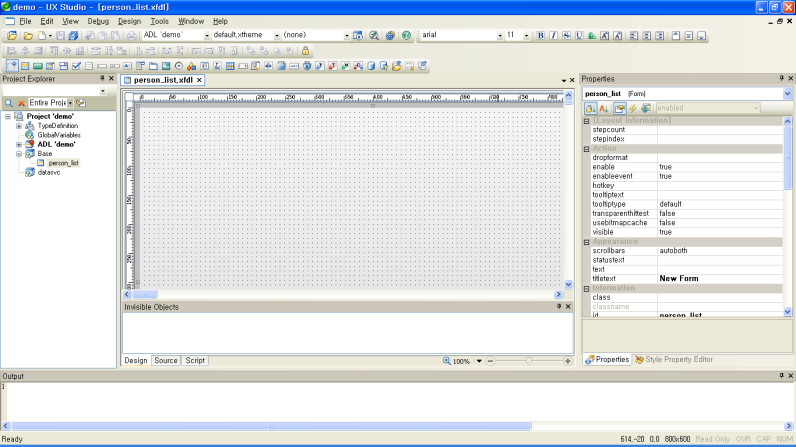796x447 pixels.
Task: Select the pointer selection tool
Action: click(x=12, y=66)
